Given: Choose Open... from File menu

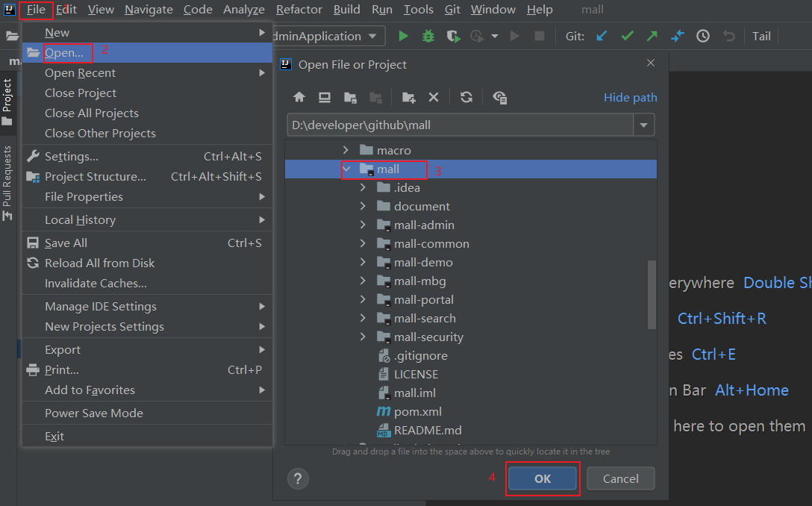Looking at the screenshot, I should [x=148, y=53].
